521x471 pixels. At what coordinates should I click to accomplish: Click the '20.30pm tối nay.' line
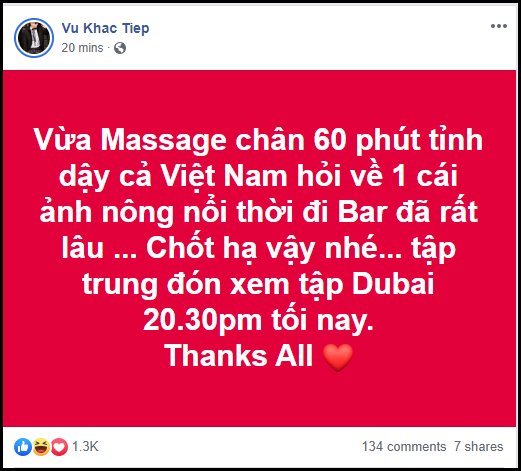coord(258,320)
